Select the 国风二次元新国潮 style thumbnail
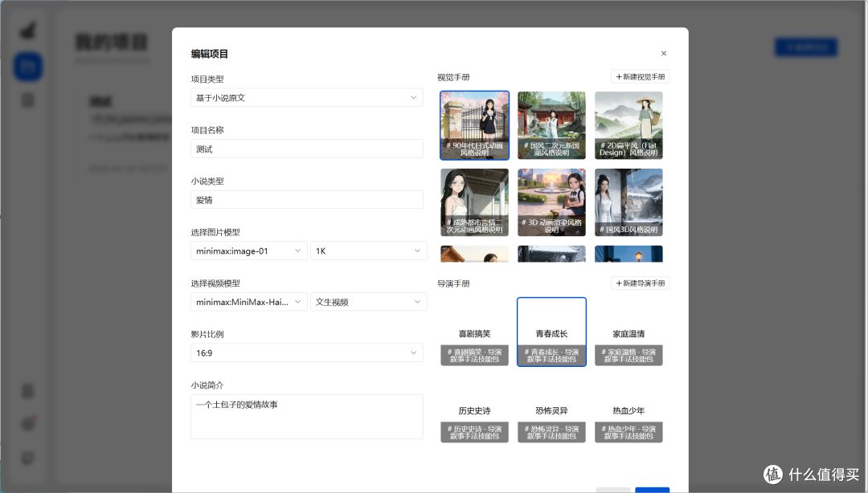 (x=551, y=125)
